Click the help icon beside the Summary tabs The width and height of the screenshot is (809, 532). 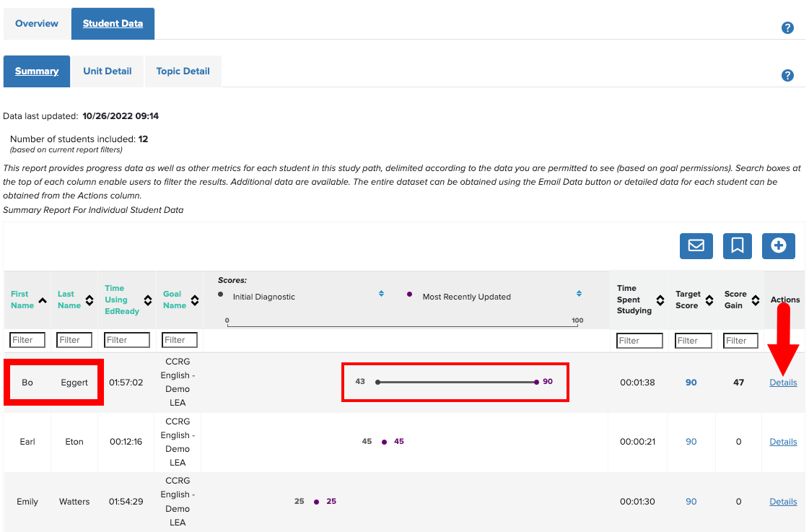787,75
